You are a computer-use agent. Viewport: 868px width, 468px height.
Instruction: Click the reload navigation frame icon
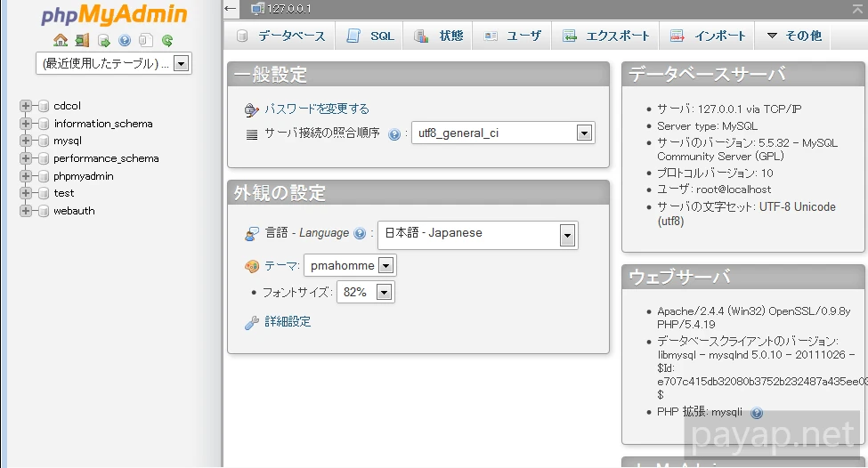tap(166, 40)
